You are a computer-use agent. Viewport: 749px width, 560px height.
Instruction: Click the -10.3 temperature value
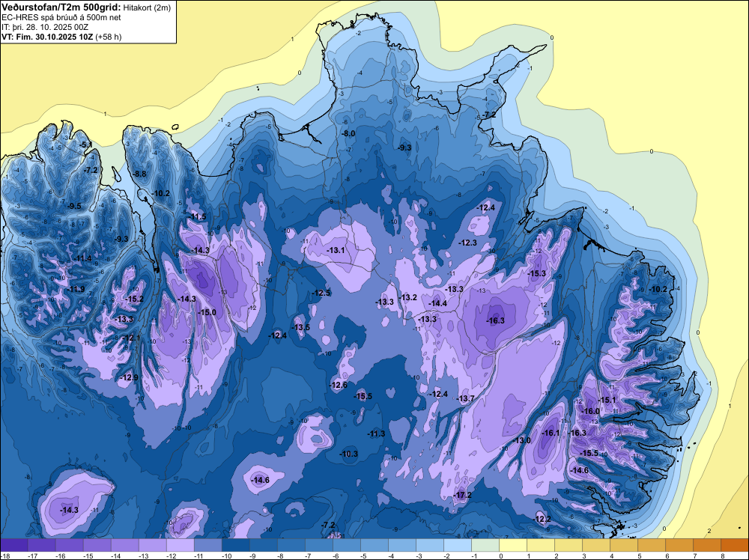pyautogui.click(x=349, y=454)
